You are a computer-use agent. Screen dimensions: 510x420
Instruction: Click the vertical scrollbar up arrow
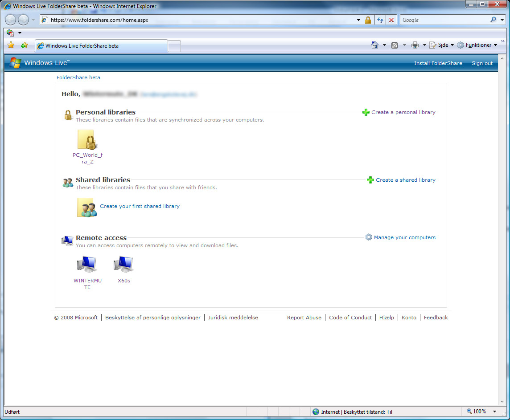(x=502, y=58)
